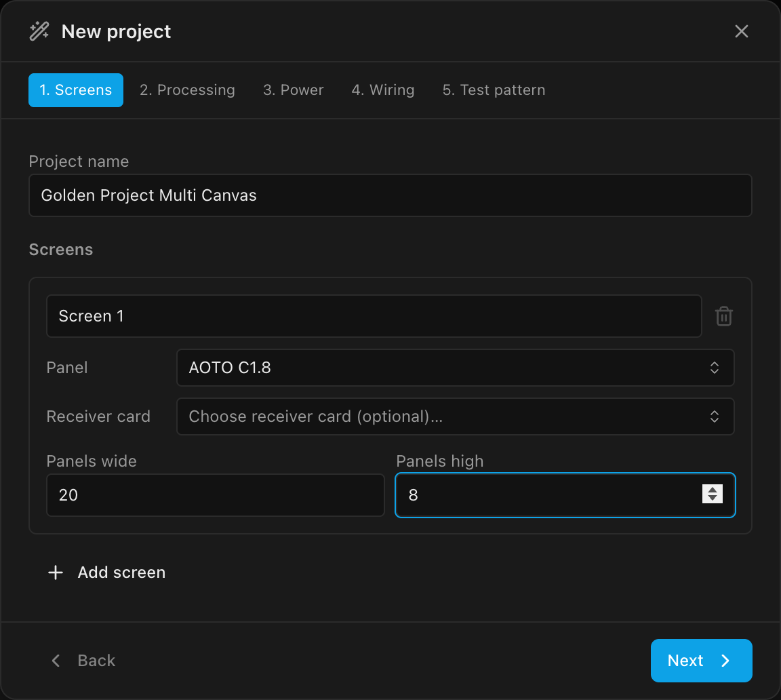Open the 5. Test pattern tab

coord(494,90)
